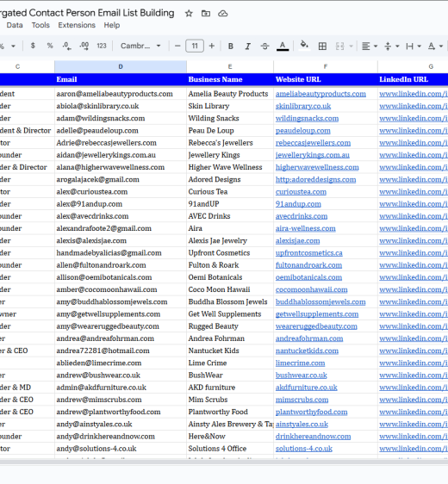This screenshot has width=448, height=484.
Task: Select column G header
Action: pyautogui.click(x=431, y=66)
